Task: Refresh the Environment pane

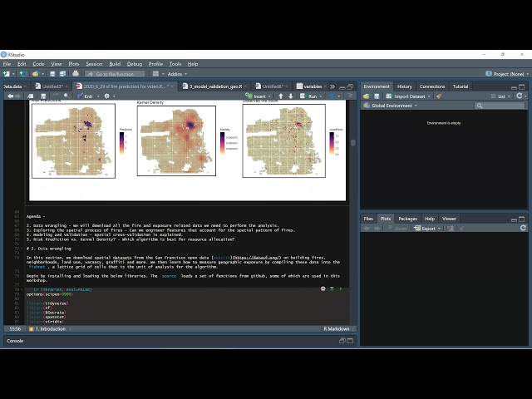Action: click(519, 96)
